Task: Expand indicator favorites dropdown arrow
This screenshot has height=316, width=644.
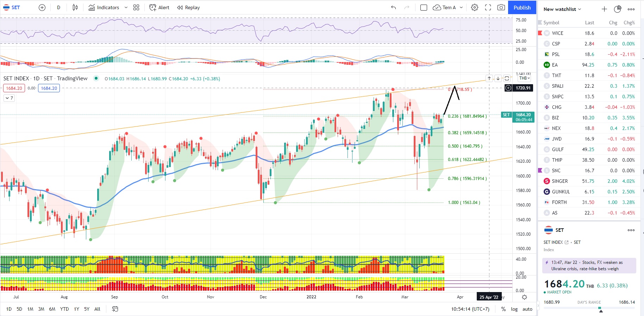Action: click(126, 7)
